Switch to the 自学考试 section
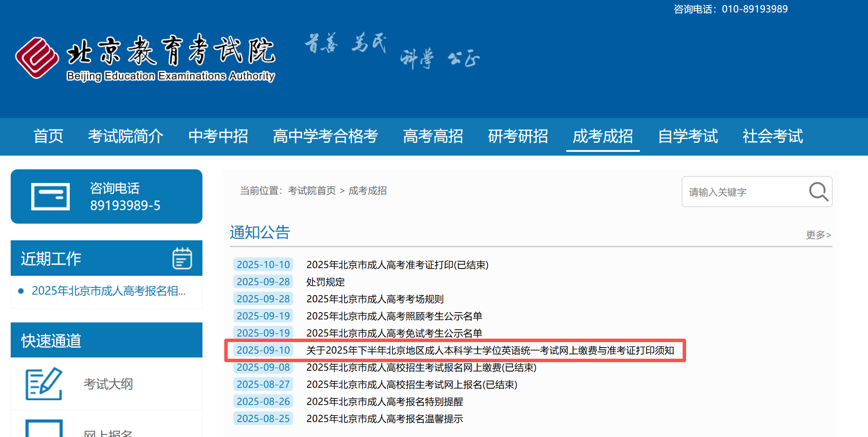This screenshot has height=437, width=868. [x=688, y=136]
